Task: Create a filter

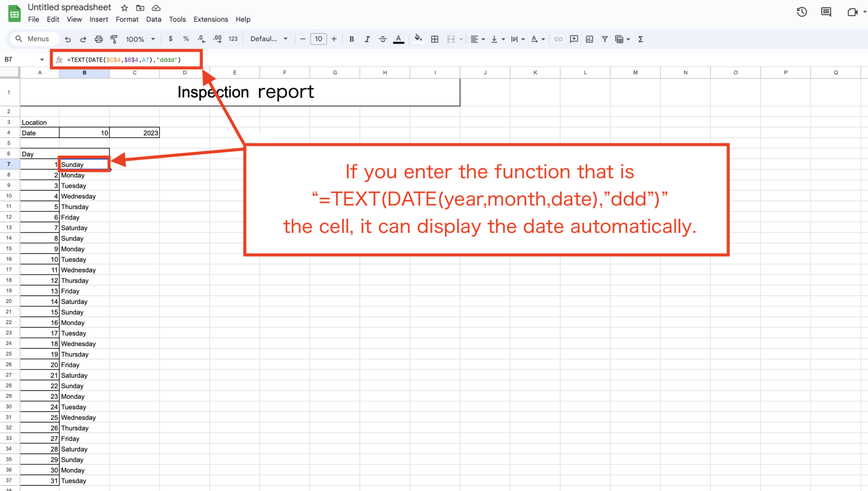Action: (x=604, y=39)
